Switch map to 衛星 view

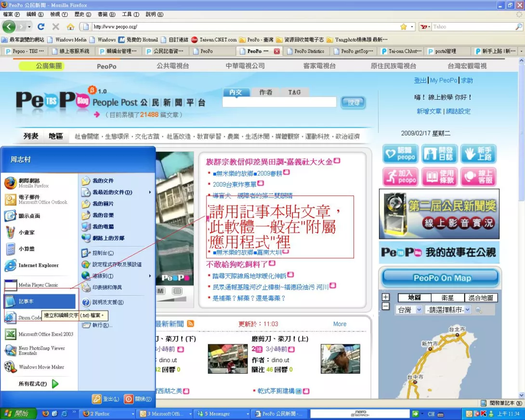click(x=447, y=298)
